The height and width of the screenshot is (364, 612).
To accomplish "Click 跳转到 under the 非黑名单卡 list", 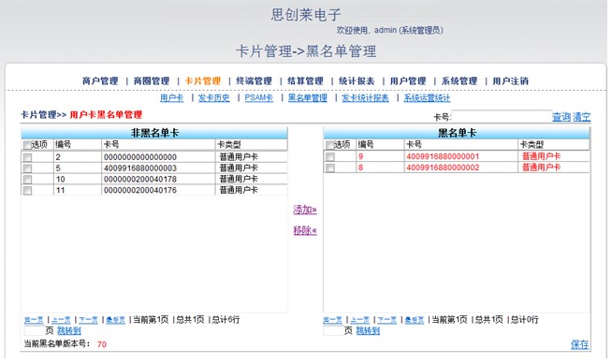I will (x=69, y=331).
